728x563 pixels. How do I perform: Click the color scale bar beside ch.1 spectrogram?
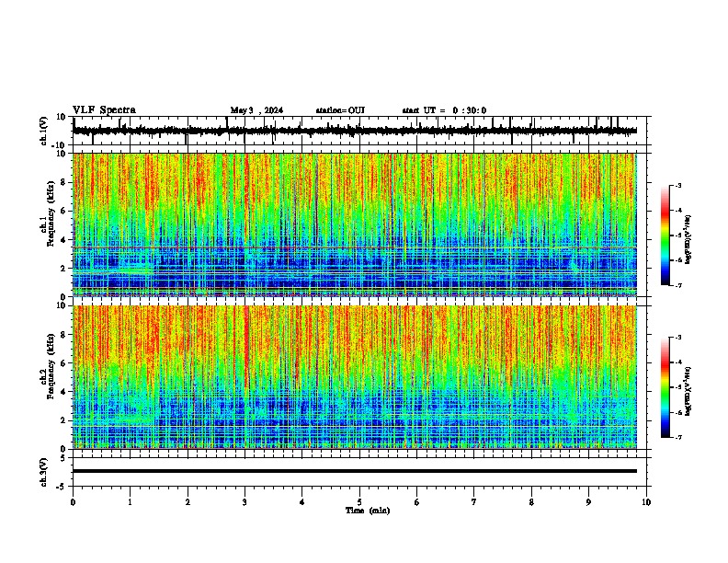[665, 236]
